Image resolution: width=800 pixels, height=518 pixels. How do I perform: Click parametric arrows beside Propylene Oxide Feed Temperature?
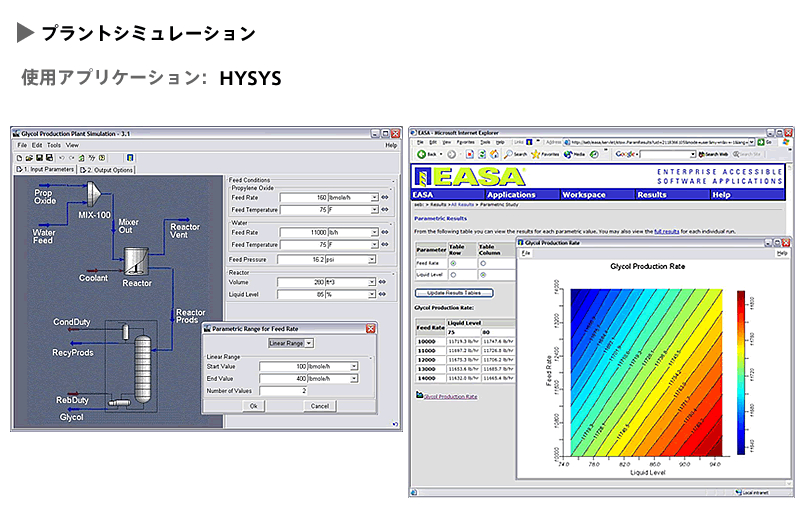385,209
